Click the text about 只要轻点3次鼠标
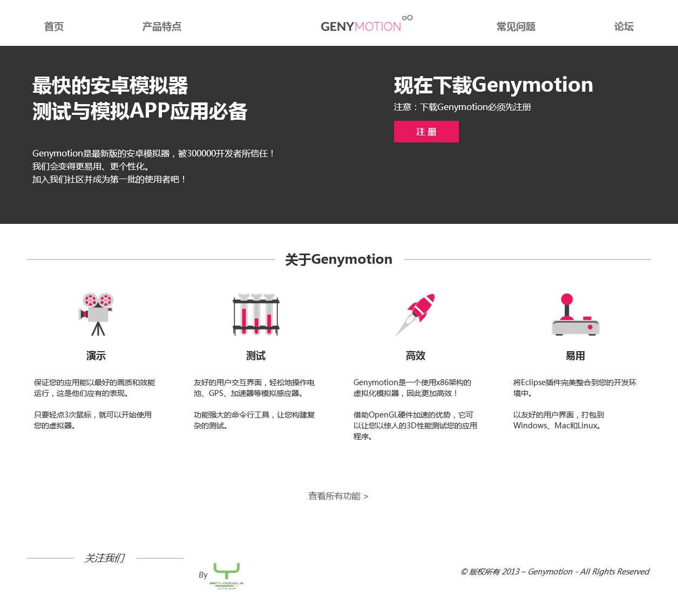 (93, 420)
